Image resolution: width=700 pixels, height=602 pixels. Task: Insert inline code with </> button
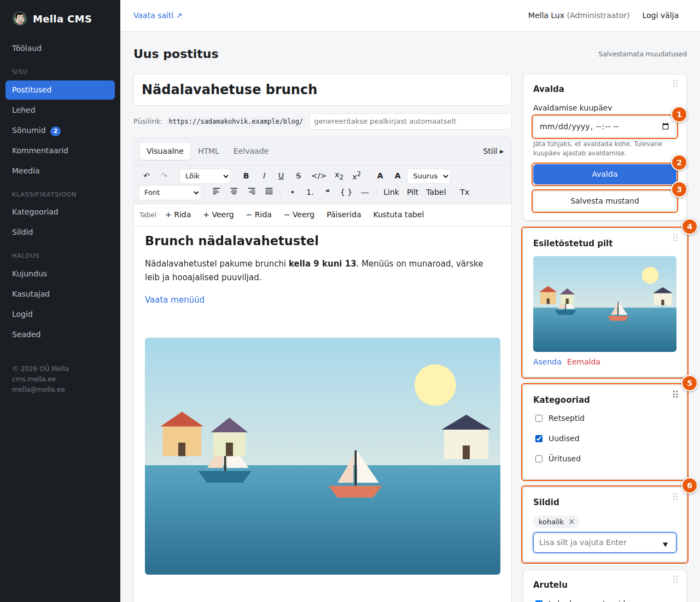[x=319, y=176]
